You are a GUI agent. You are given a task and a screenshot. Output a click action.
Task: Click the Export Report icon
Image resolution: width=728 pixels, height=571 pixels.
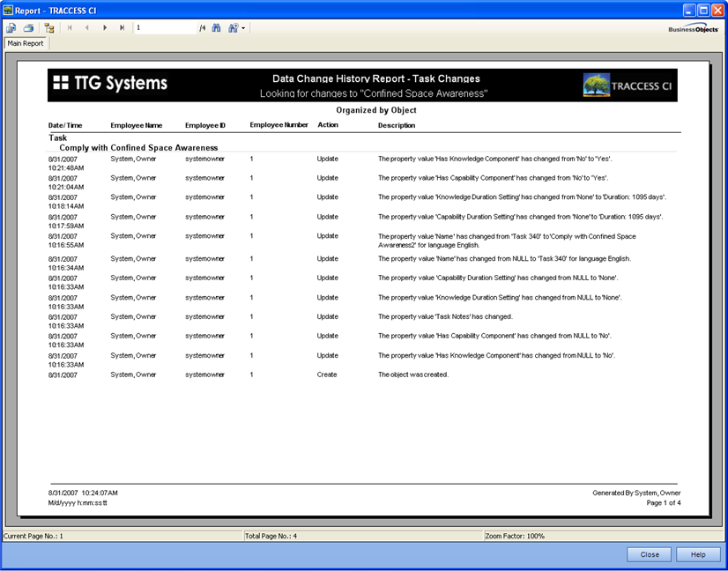(11, 28)
